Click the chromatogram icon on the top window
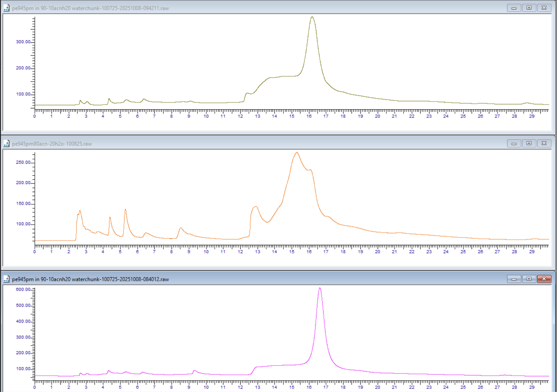 pos(6,8)
